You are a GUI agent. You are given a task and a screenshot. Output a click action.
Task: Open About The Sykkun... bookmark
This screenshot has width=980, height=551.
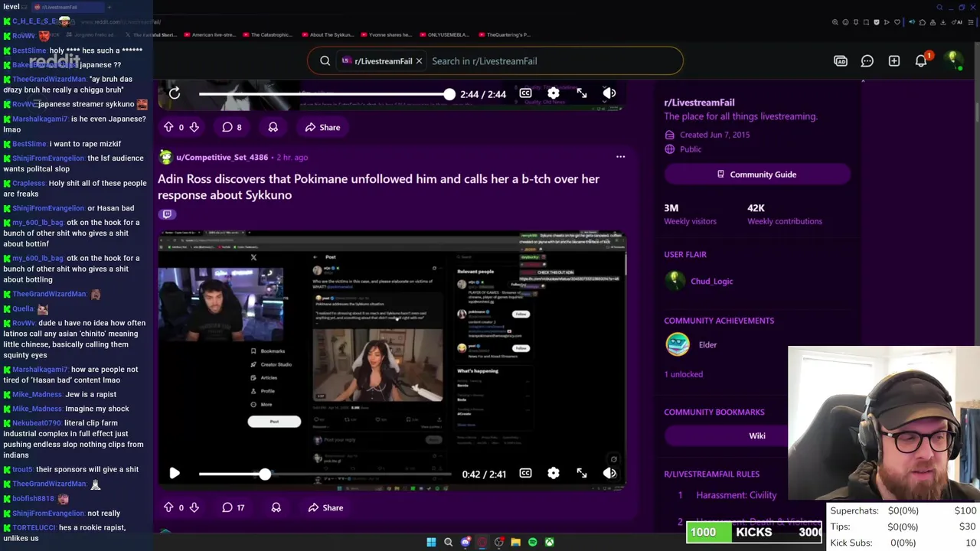328,34
